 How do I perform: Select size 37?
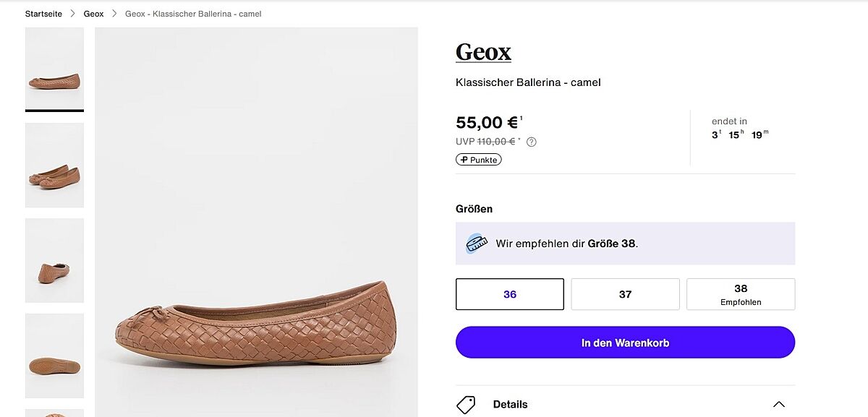click(625, 294)
